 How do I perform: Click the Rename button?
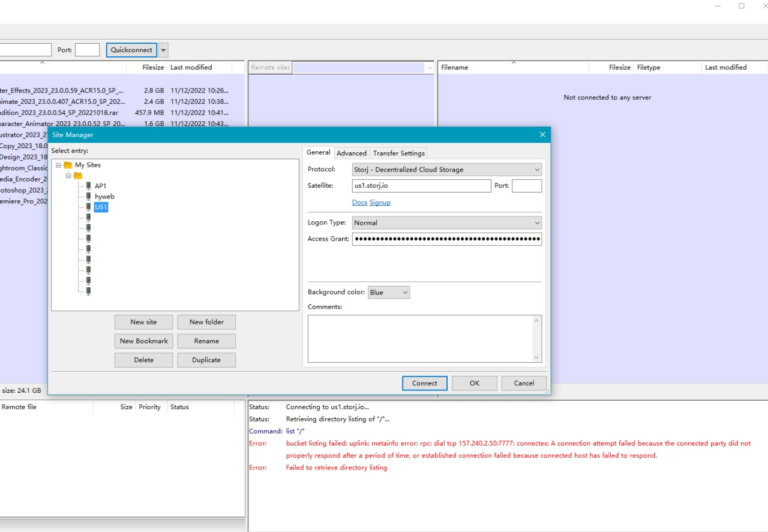click(206, 341)
